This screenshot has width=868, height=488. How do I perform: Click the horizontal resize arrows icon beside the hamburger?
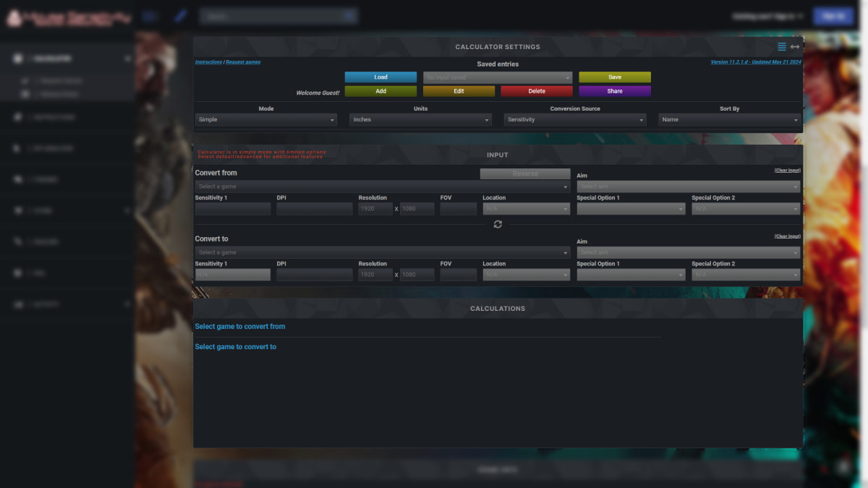pos(794,46)
